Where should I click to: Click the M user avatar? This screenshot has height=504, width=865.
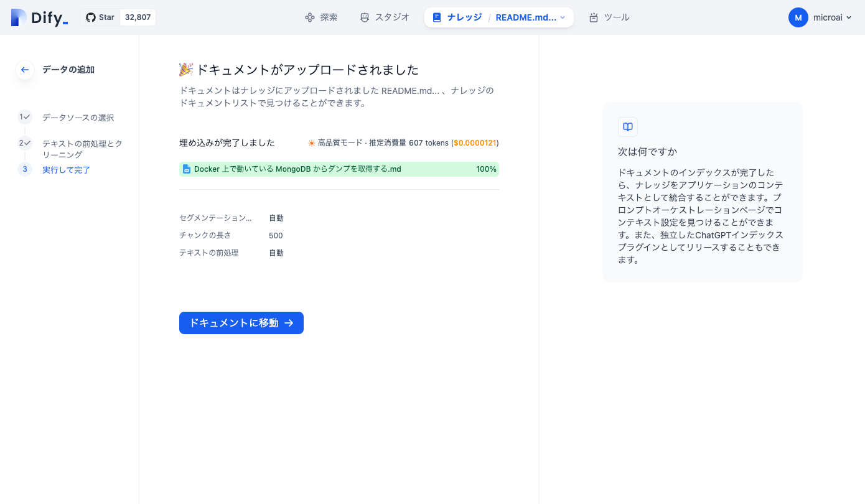point(798,17)
